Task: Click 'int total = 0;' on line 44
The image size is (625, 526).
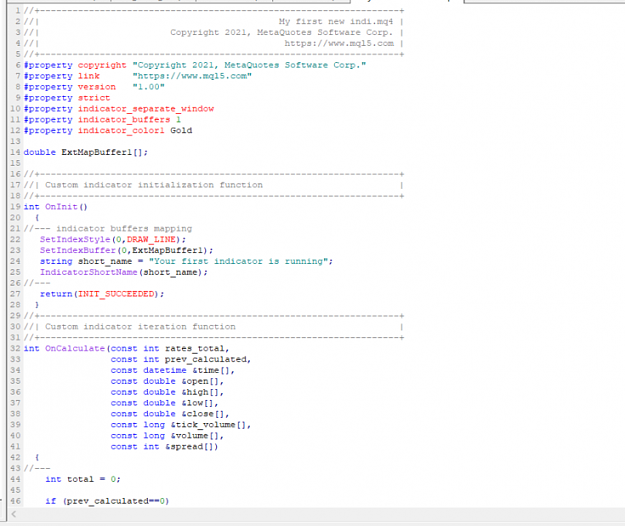Action: tap(83, 479)
